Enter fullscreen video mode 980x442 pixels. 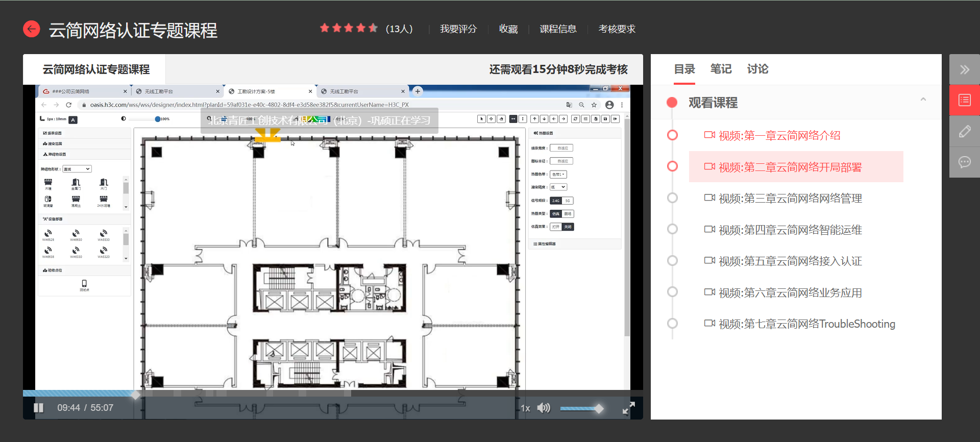click(x=628, y=408)
